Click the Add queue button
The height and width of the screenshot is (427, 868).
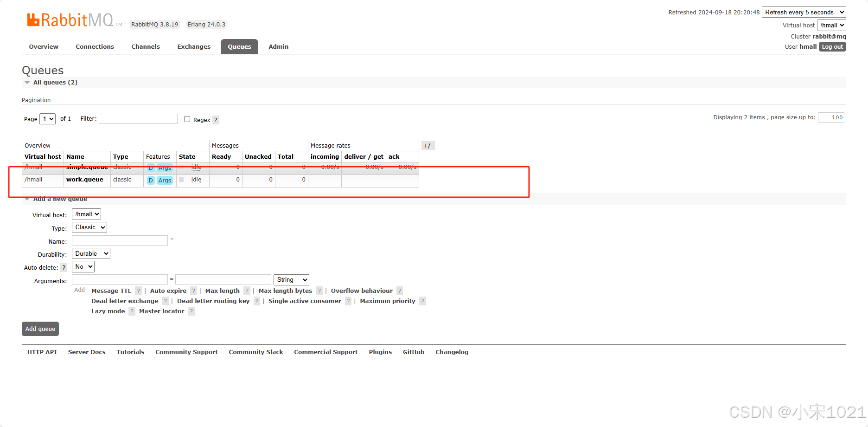click(40, 329)
